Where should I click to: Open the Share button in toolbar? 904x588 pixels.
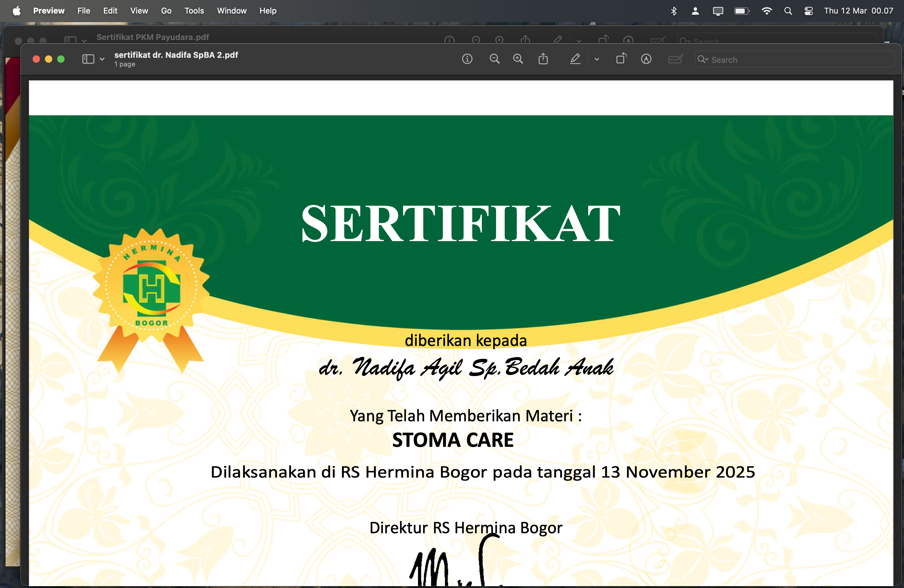pos(543,59)
